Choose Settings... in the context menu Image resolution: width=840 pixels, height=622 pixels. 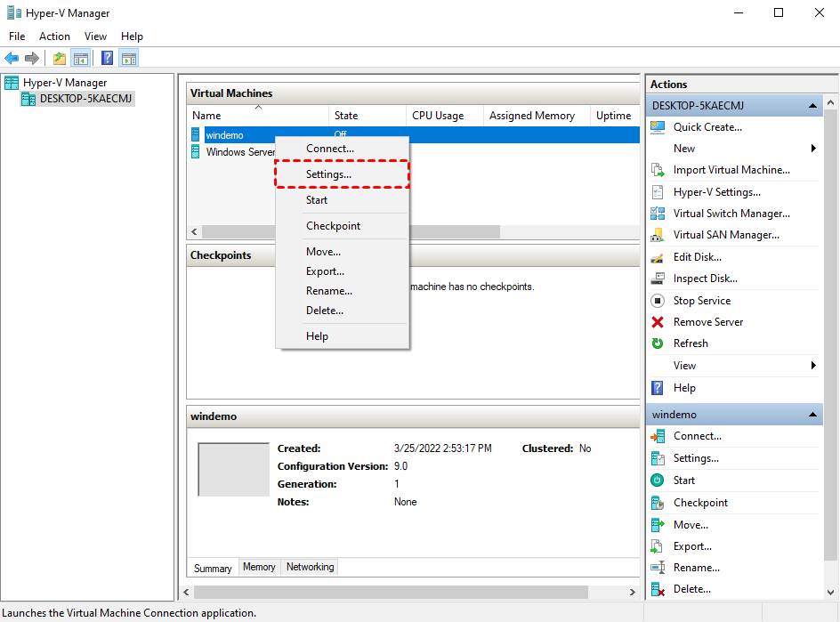329,174
